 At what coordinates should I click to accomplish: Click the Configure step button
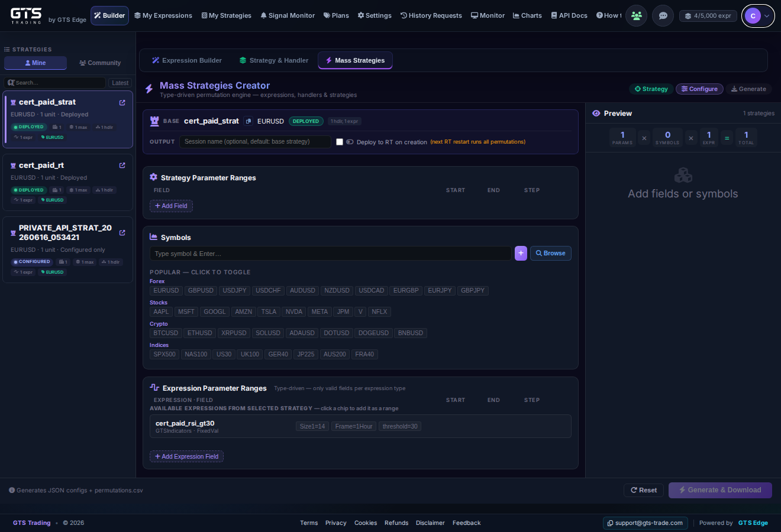point(699,89)
